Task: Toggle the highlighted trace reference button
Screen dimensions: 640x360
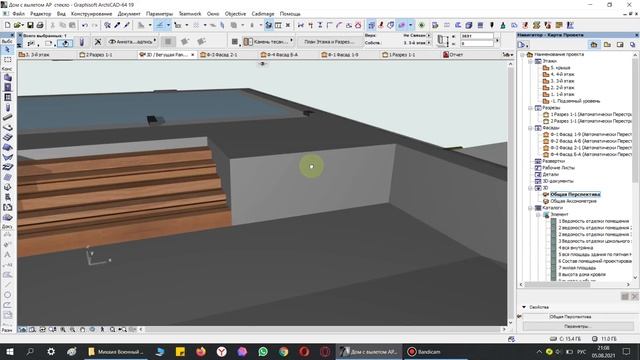Action: pyautogui.click(x=371, y=25)
